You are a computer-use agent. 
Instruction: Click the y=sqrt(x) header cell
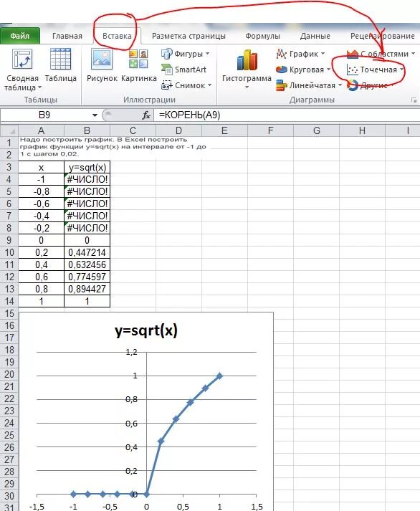87,167
